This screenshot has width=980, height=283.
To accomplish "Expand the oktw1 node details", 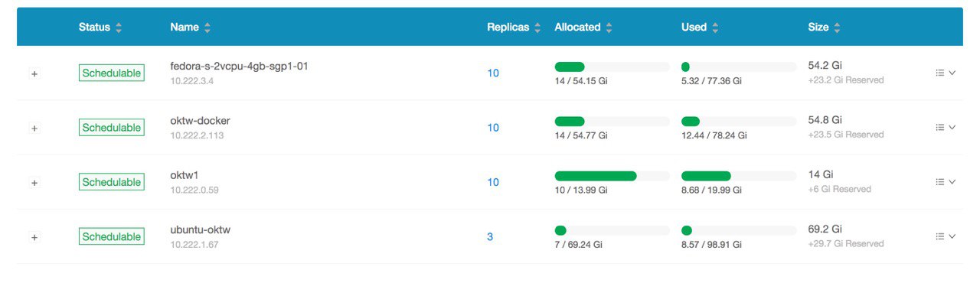I will [x=34, y=182].
